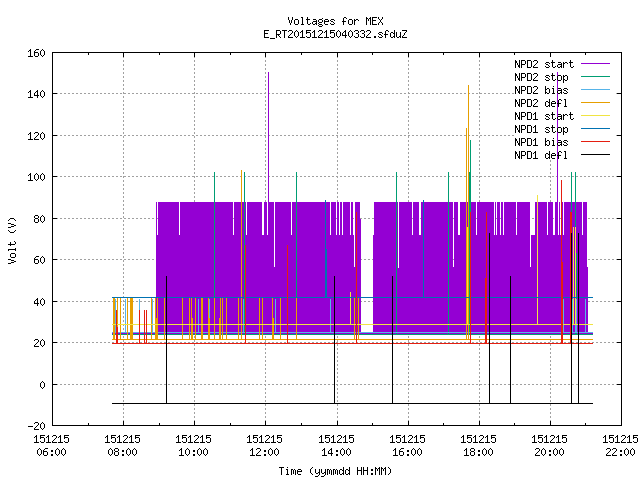Click the NPD1 stop blue legend line
This screenshot has width=640, height=480.
pyautogui.click(x=595, y=129)
